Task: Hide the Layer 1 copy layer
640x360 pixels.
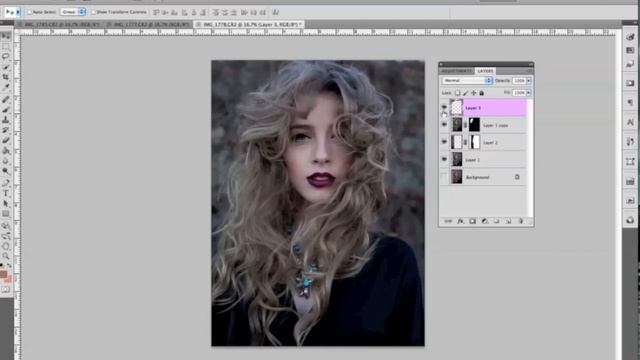Action: click(444, 125)
